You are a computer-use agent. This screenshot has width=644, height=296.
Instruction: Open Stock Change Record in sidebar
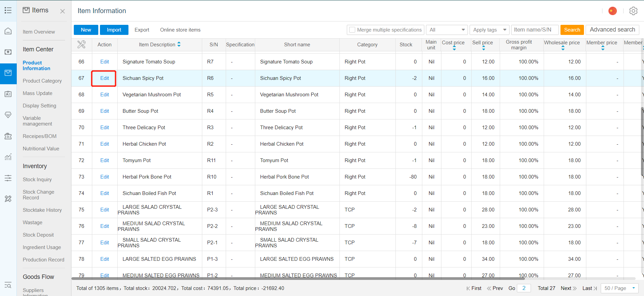[39, 195]
